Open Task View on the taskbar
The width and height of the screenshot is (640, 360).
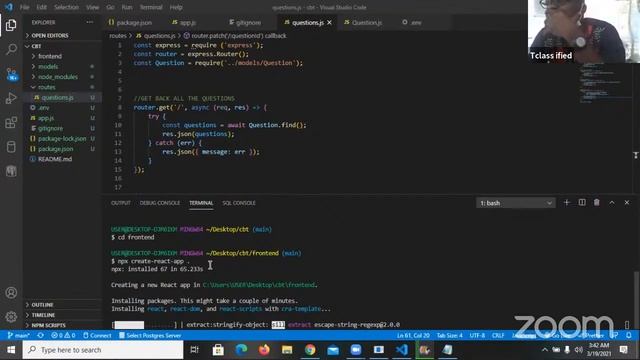(195, 350)
